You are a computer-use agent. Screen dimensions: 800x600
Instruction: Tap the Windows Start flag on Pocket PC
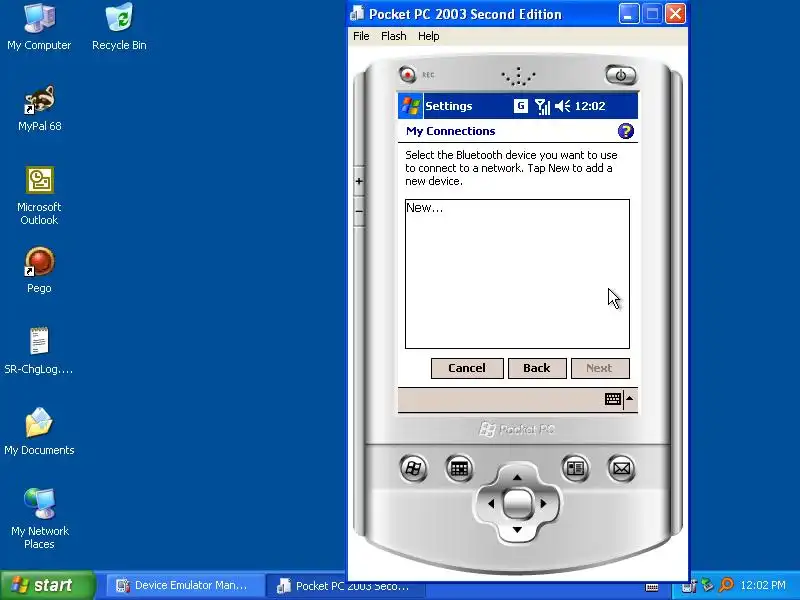coord(410,106)
